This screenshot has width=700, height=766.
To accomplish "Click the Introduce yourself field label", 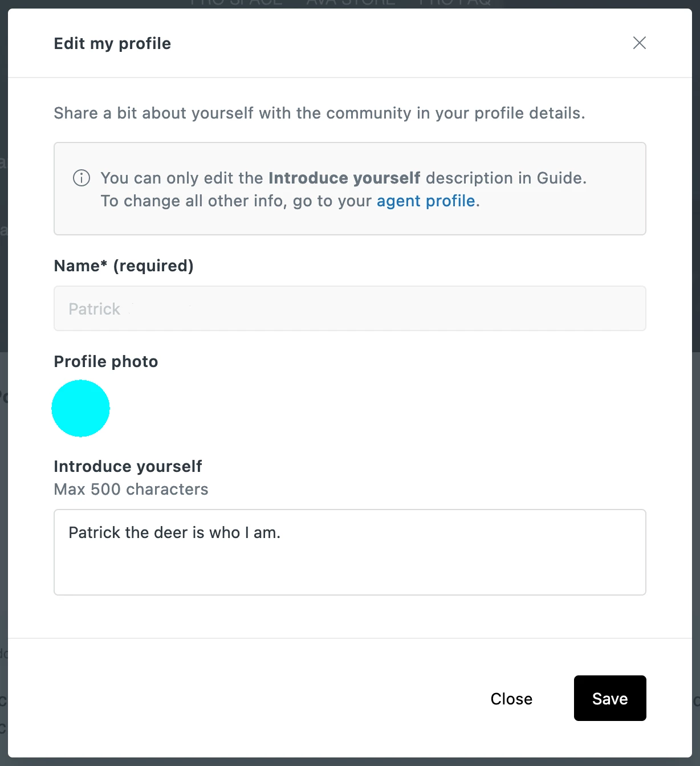I will (128, 466).
